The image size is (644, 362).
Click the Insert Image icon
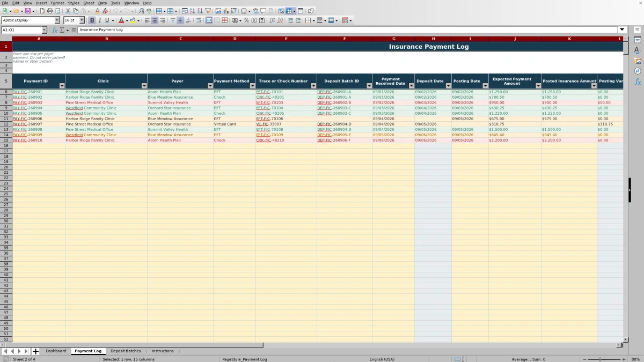218,11
